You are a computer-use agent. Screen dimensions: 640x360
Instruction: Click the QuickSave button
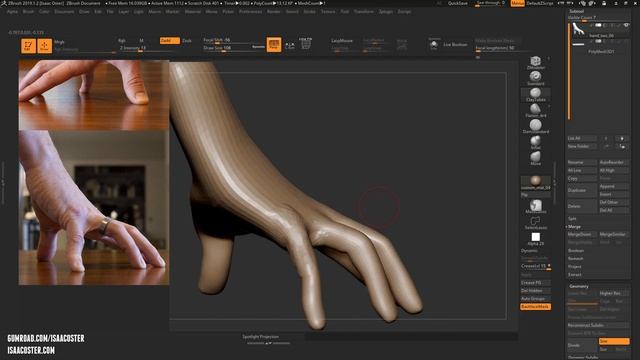(x=458, y=3)
